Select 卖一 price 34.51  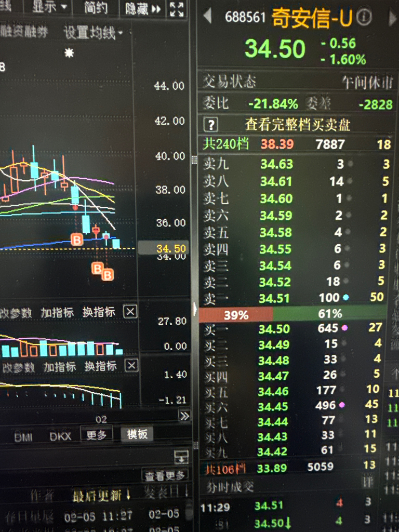pyautogui.click(x=274, y=298)
